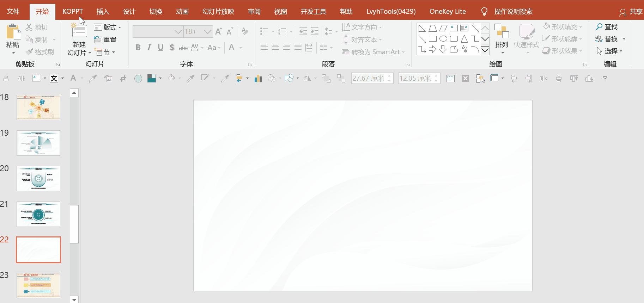Toggle Italic formatting
The width and height of the screenshot is (644, 303).
pyautogui.click(x=149, y=48)
